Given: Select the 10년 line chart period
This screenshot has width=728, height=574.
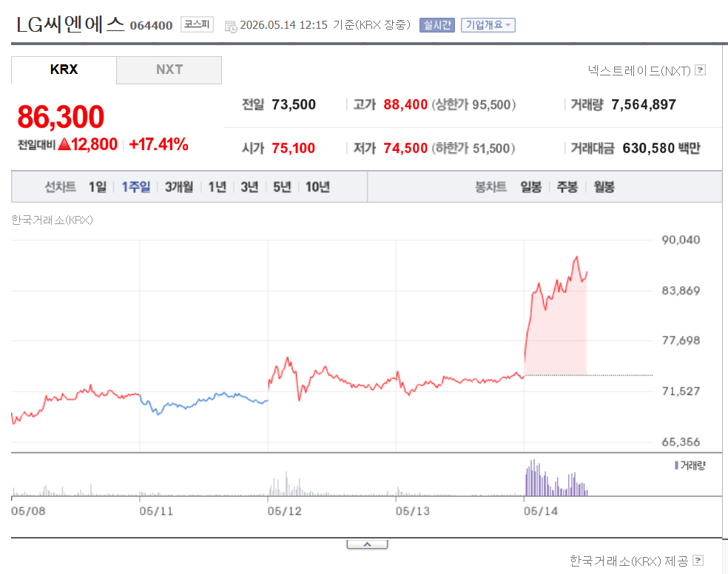Looking at the screenshot, I should (x=317, y=187).
